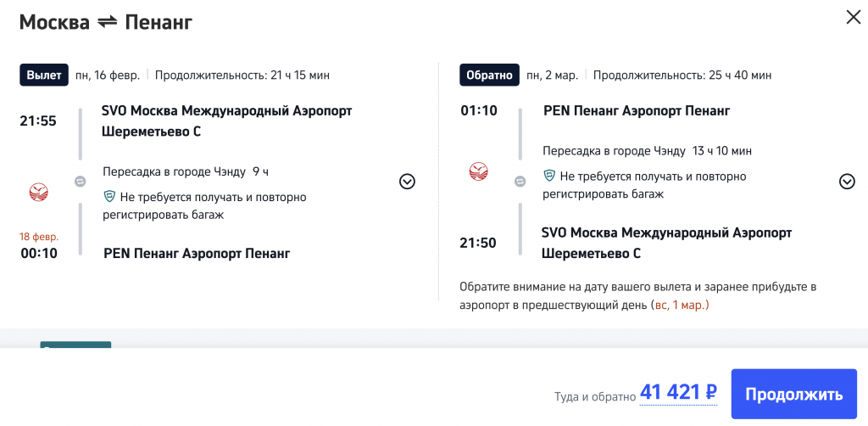Click the outbound baggage shield icon
This screenshot has height=426, width=868.
coord(109,197)
